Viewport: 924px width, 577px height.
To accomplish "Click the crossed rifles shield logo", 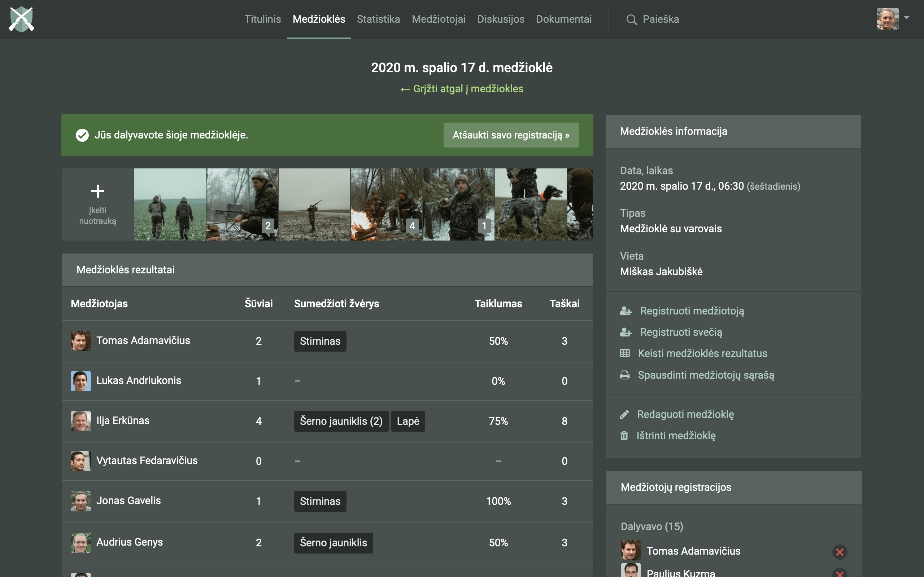I will pyautogui.click(x=21, y=19).
